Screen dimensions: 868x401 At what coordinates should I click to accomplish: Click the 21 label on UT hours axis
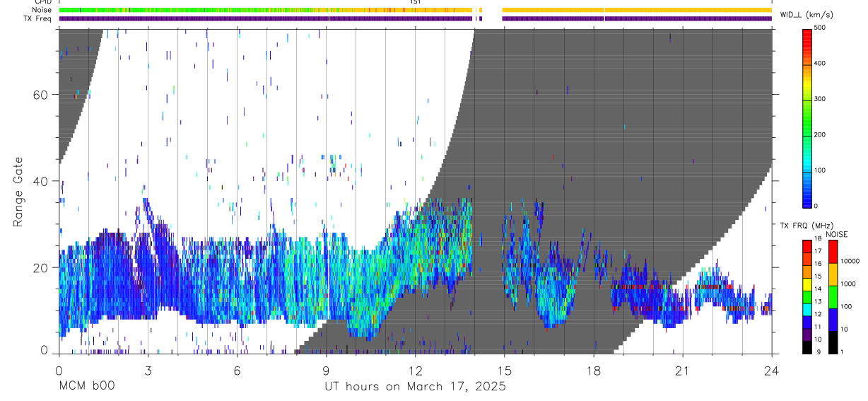point(683,369)
